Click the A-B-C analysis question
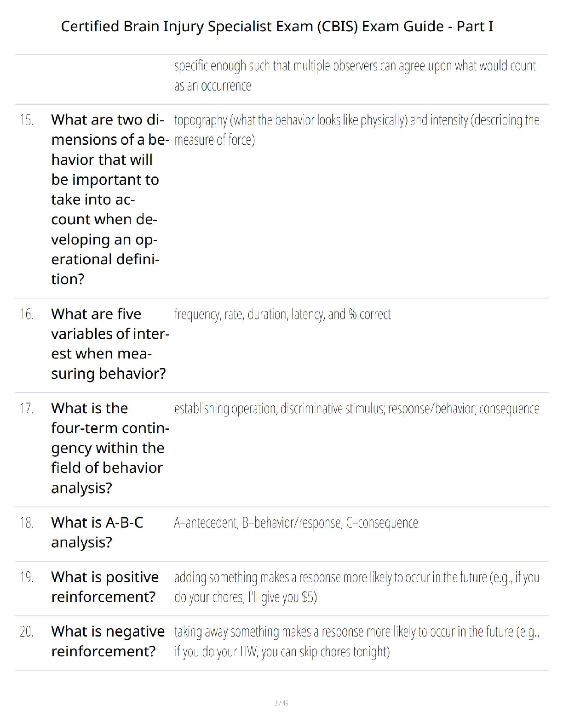 (98, 532)
